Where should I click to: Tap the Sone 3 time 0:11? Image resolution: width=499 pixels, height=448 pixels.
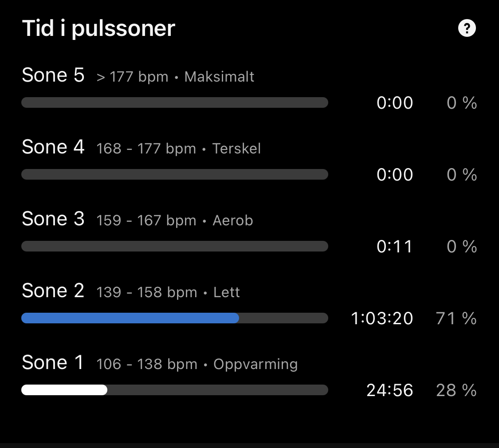394,247
